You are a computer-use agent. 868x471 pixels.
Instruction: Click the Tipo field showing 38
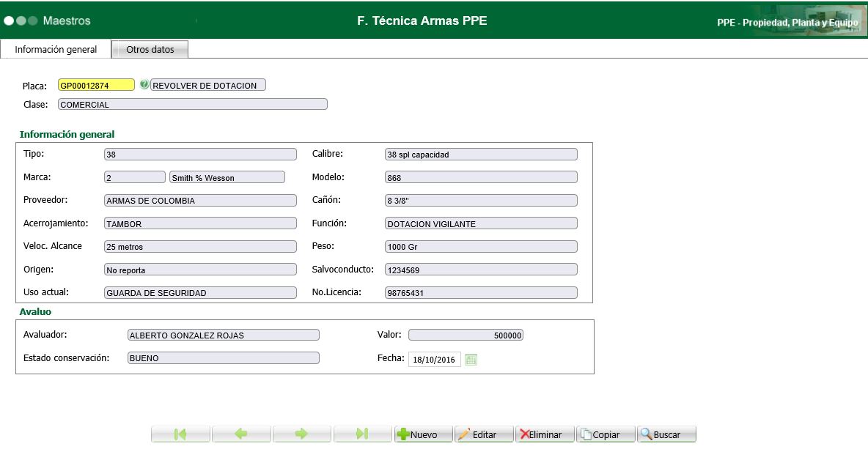[200, 155]
